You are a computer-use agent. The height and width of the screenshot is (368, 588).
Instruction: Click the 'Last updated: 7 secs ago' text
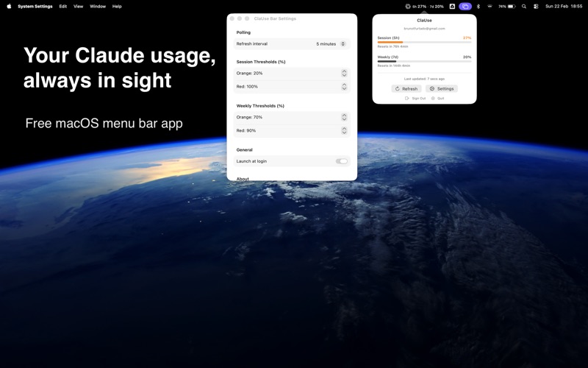point(424,79)
